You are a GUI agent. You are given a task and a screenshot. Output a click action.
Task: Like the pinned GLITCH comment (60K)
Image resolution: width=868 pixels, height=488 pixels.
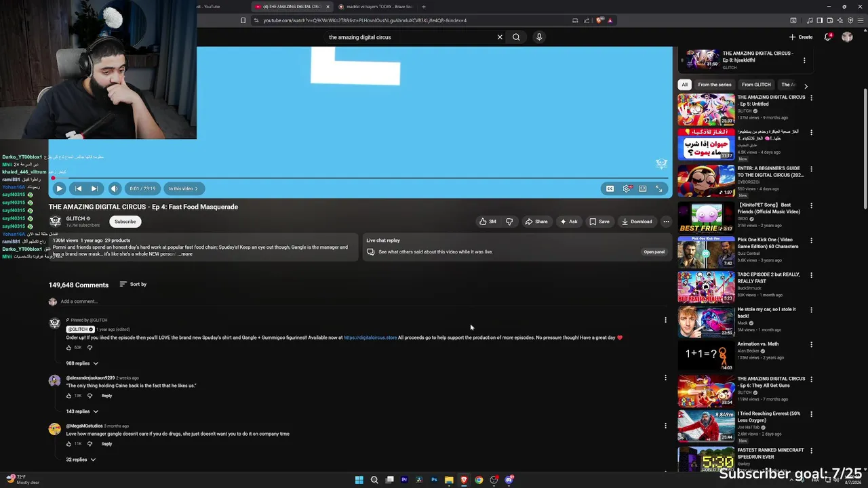pyautogui.click(x=68, y=348)
